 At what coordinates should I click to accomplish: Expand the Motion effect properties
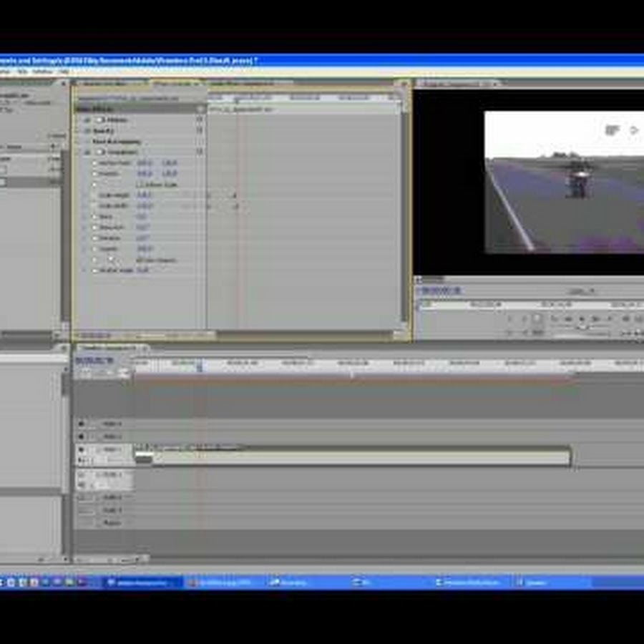88,120
